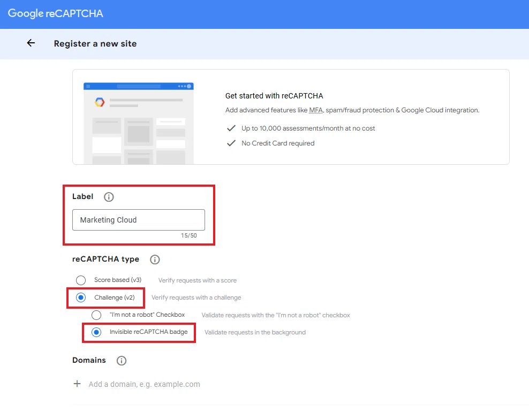Show info tooltip next to reCAPTCHA type
Image resolution: width=529 pixels, height=420 pixels.
point(155,259)
